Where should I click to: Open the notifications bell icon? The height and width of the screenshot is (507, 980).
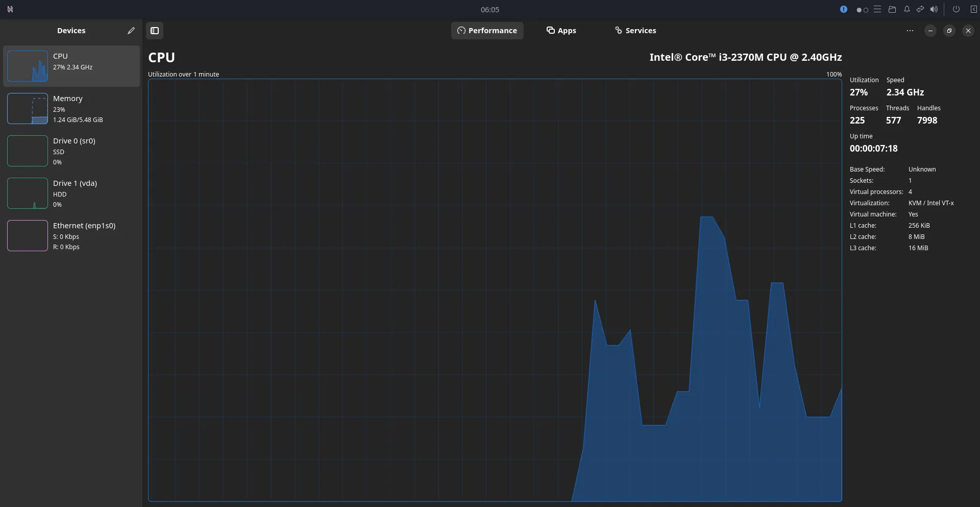pos(906,9)
